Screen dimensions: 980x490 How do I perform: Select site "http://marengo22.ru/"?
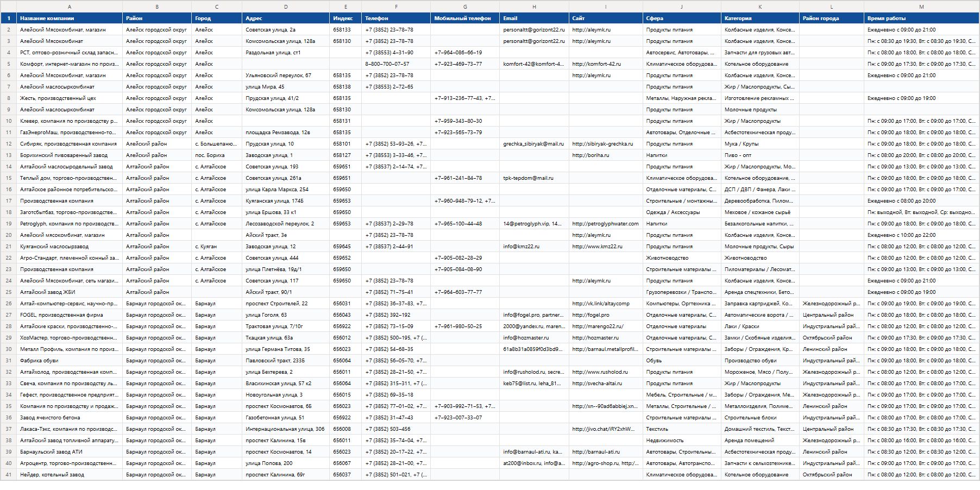(606, 326)
